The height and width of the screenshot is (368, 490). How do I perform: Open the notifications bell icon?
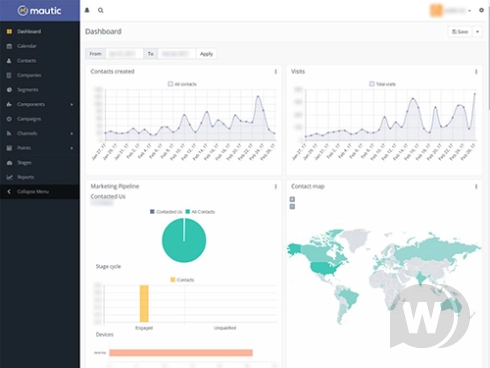tap(87, 10)
